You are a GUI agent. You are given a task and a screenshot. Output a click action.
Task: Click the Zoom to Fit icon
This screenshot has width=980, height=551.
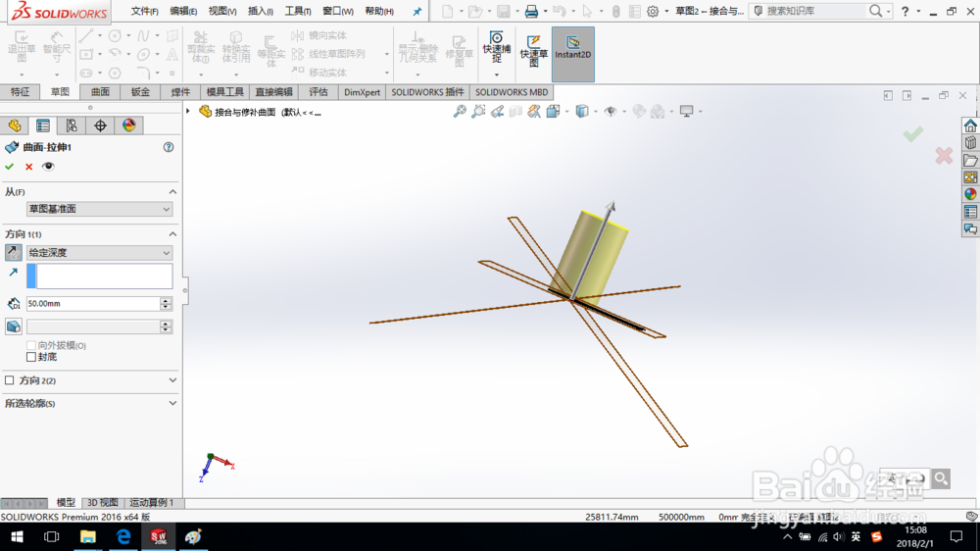[x=460, y=112]
